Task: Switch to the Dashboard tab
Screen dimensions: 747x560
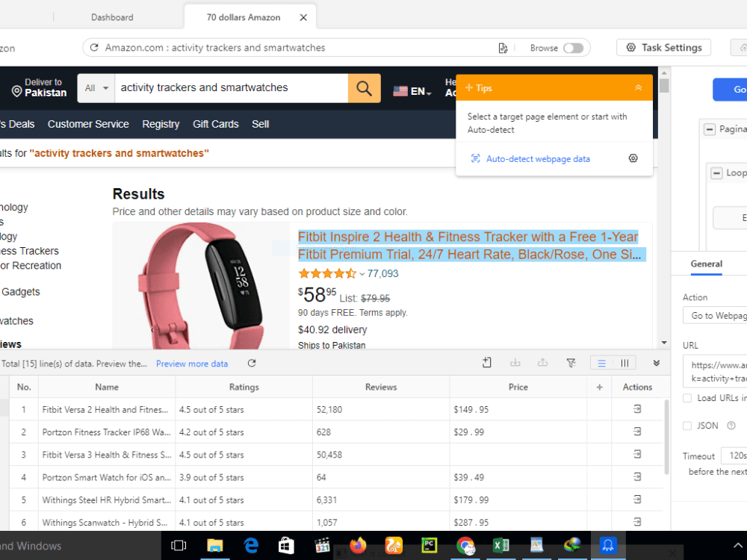Action: (112, 17)
